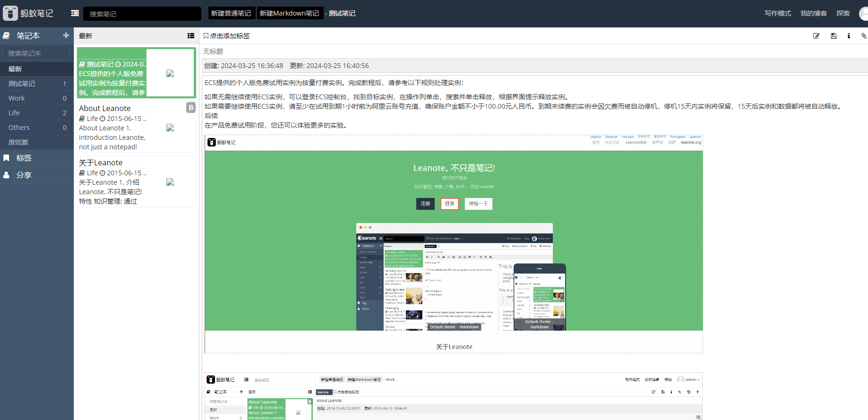
Task: Click the 测试笔记 notebook label in top bar
Action: click(x=342, y=13)
